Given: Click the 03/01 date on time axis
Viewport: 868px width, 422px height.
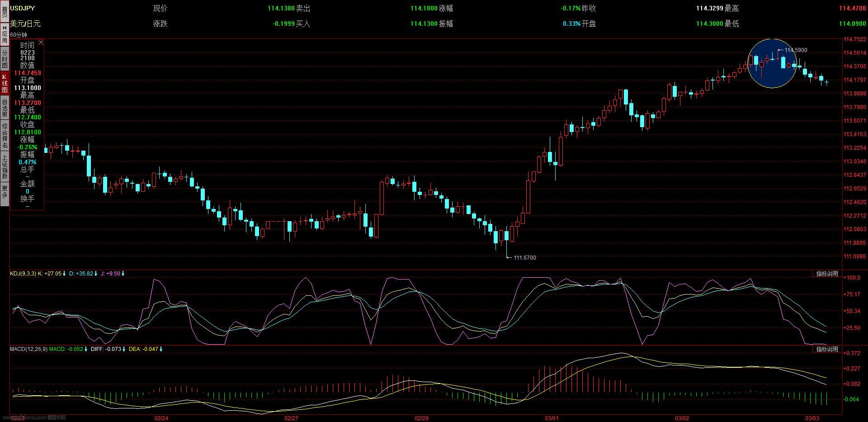Looking at the screenshot, I should coord(552,418).
